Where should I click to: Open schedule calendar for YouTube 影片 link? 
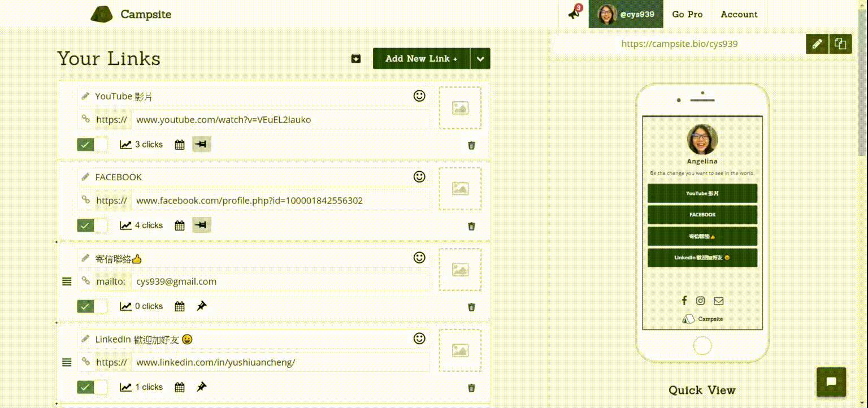coord(180,145)
